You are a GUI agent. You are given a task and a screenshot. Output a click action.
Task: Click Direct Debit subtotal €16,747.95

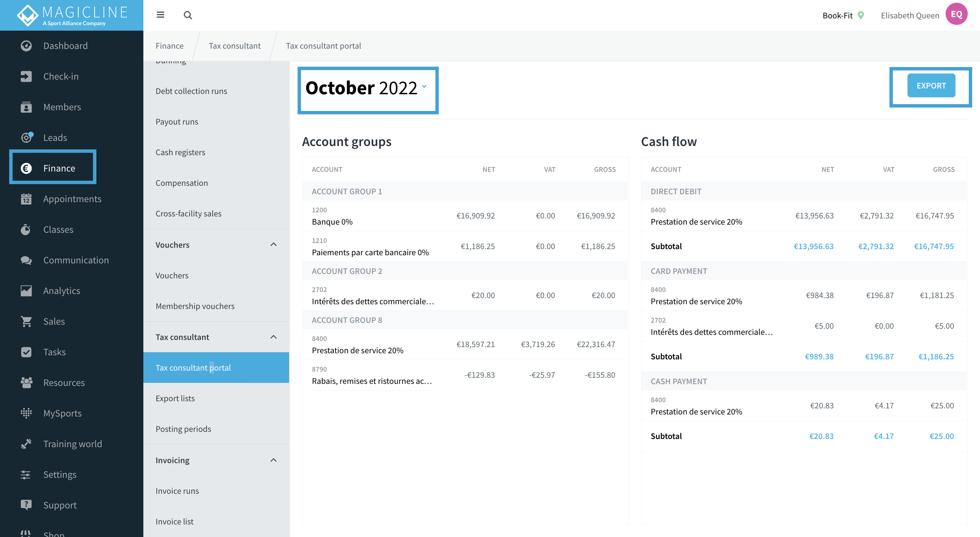(934, 246)
